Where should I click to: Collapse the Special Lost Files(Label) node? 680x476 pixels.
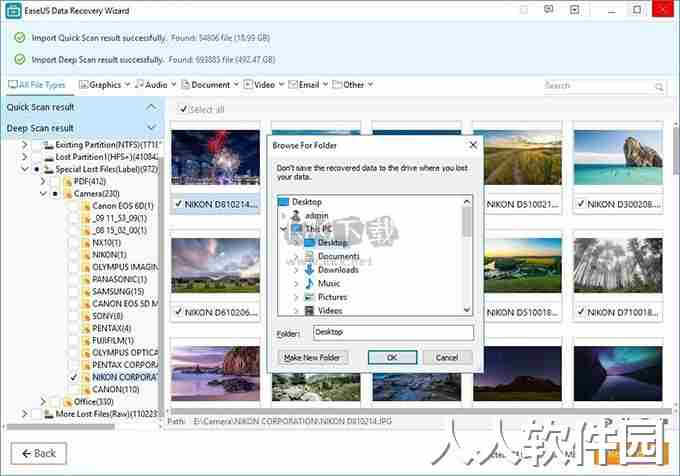tap(25, 169)
